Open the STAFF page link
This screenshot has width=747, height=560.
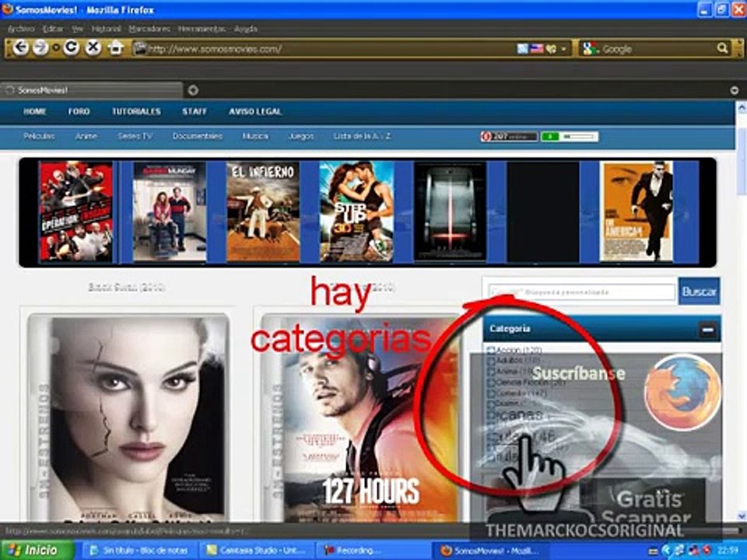[x=195, y=111]
